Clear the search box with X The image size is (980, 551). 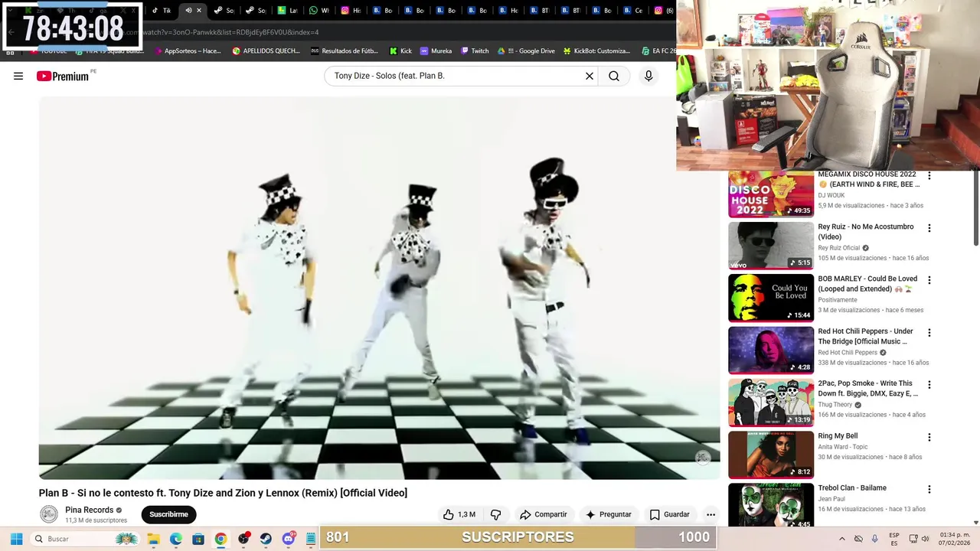(x=590, y=76)
